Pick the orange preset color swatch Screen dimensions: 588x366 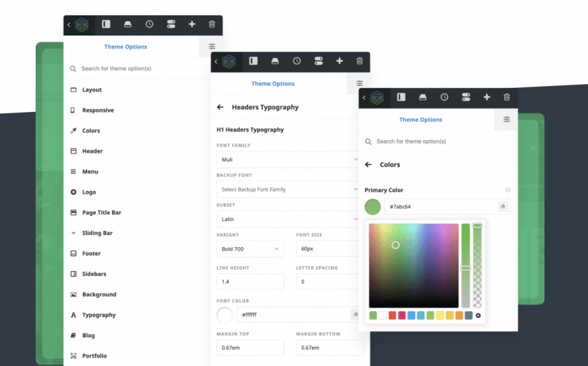459,315
